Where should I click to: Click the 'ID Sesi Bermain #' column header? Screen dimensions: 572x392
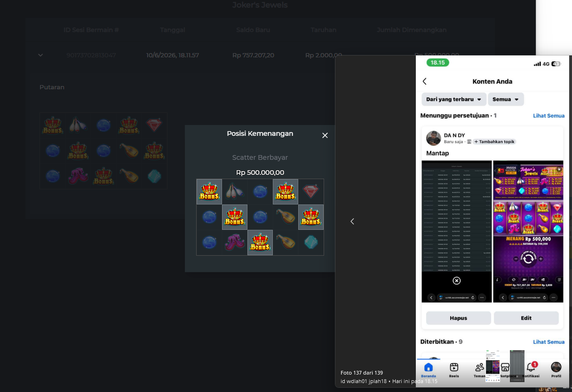click(91, 30)
